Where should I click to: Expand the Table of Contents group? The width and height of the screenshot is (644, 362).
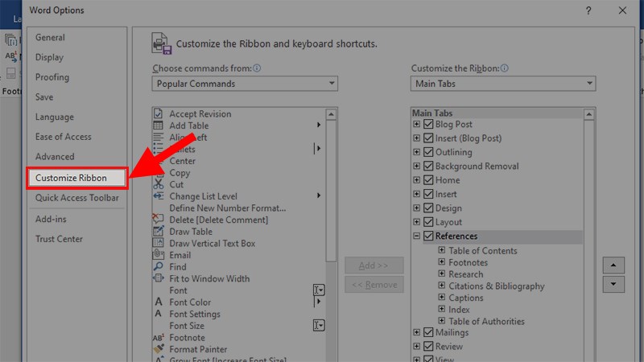(x=442, y=250)
